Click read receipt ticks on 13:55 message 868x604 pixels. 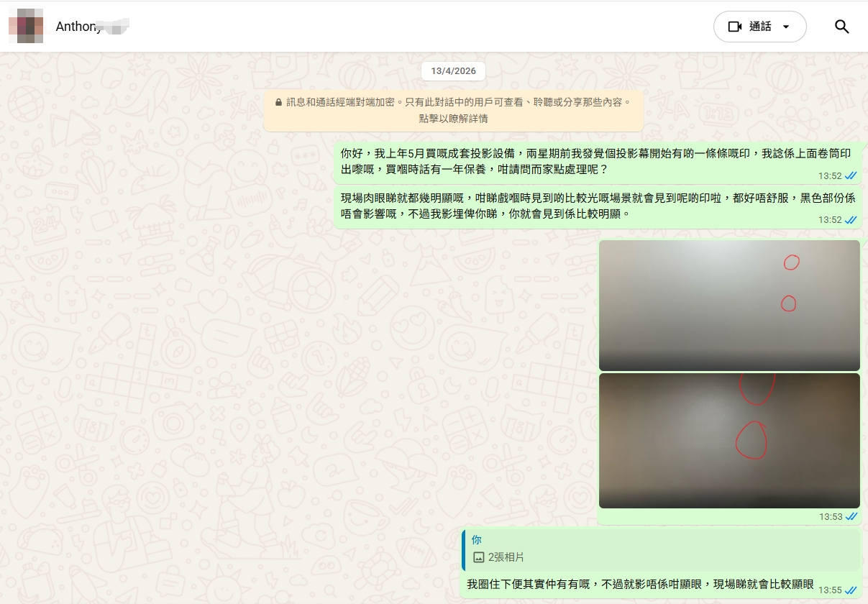pyautogui.click(x=851, y=590)
